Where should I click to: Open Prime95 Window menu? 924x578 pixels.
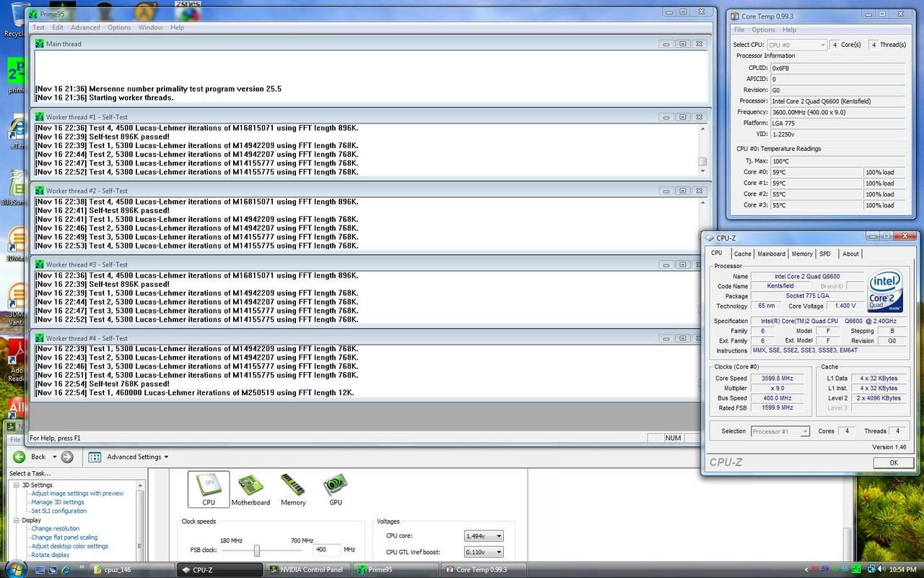[150, 27]
